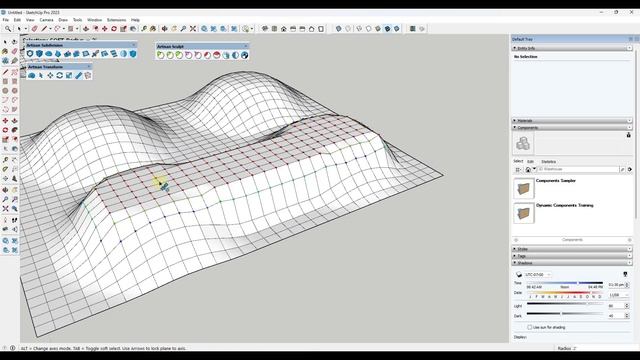
Task: Select the Select arrow tool in left toolbar
Action: pos(5,42)
